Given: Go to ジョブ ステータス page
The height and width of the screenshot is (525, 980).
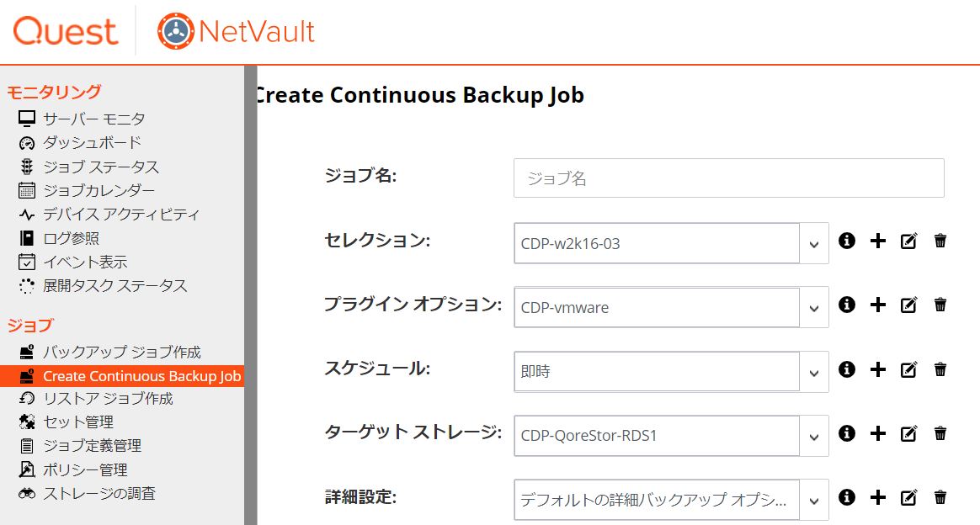Looking at the screenshot, I should point(101,167).
